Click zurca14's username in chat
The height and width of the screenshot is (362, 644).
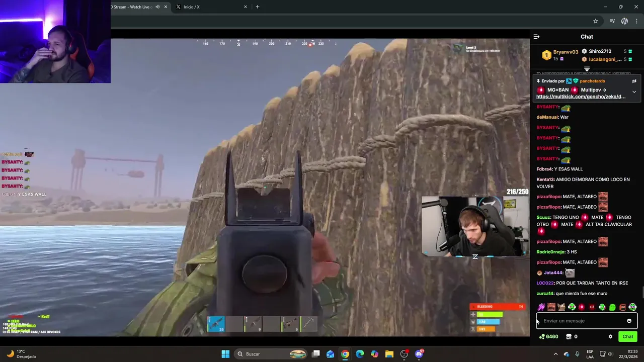pos(545,294)
